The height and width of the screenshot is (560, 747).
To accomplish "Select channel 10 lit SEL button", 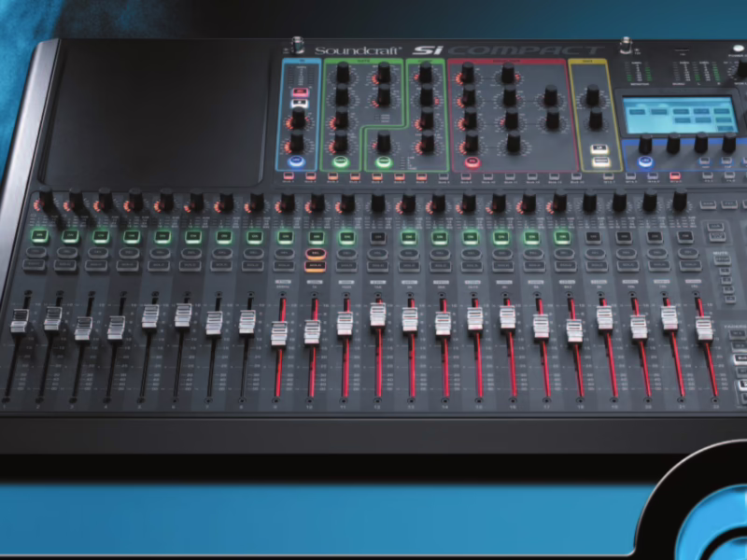I will click(x=316, y=253).
